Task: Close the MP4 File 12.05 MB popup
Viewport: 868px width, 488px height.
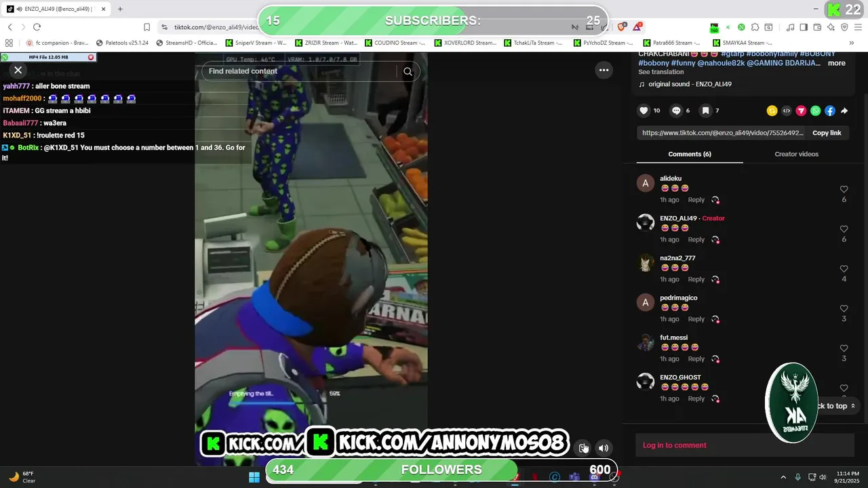Action: [x=91, y=57]
